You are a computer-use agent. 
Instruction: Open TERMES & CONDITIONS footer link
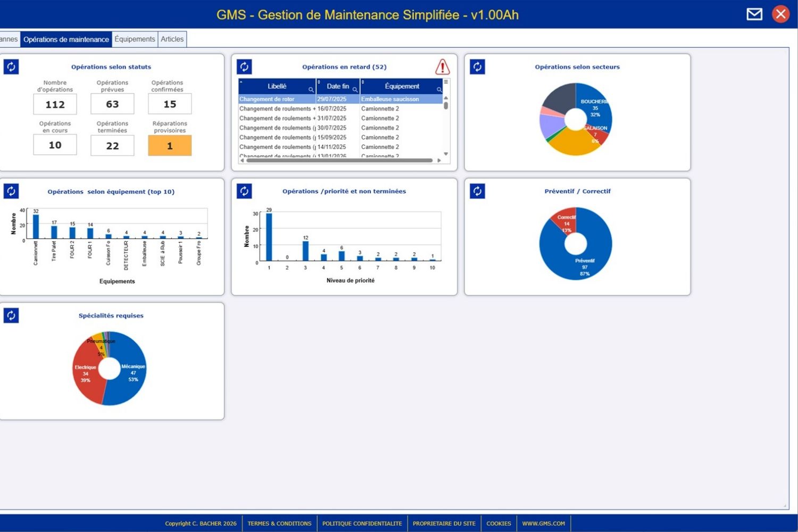pyautogui.click(x=279, y=523)
